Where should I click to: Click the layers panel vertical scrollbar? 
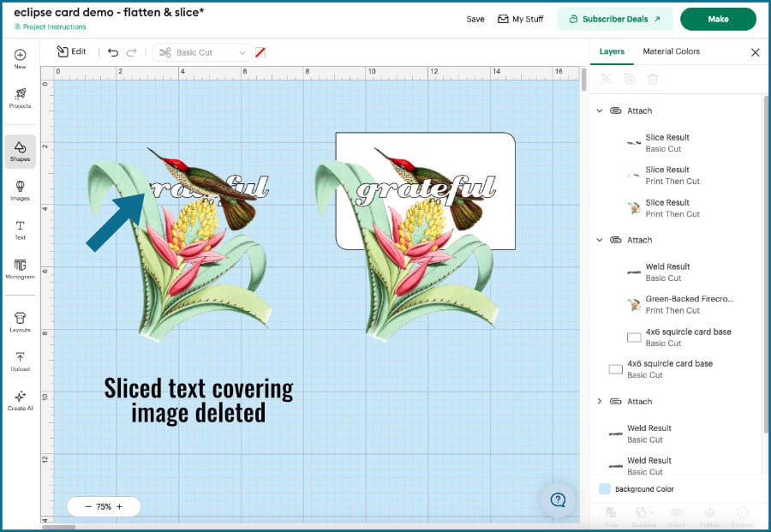coord(765,266)
